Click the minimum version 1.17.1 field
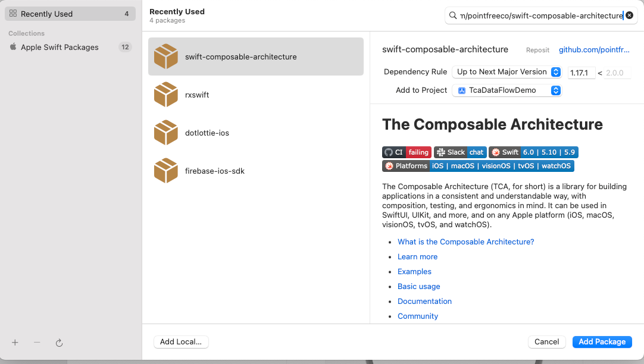This screenshot has height=364, width=644. pyautogui.click(x=581, y=73)
